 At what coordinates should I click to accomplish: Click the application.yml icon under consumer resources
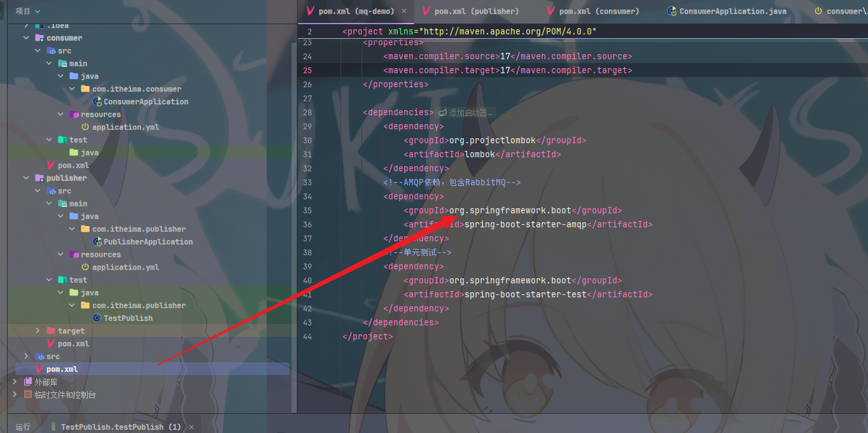click(85, 127)
